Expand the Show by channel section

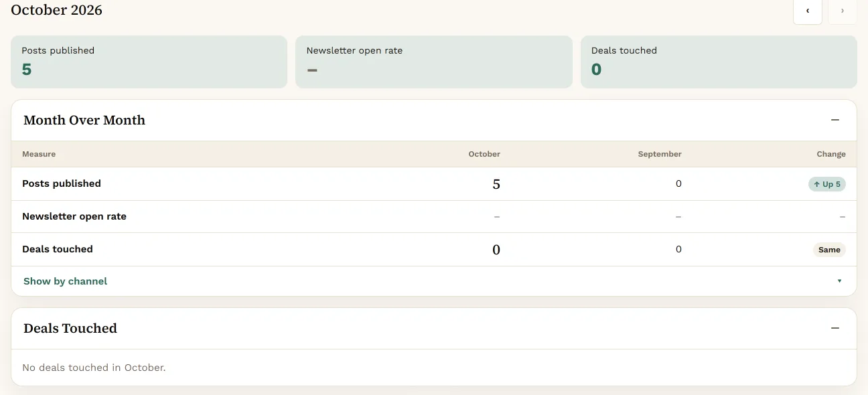tap(434, 281)
